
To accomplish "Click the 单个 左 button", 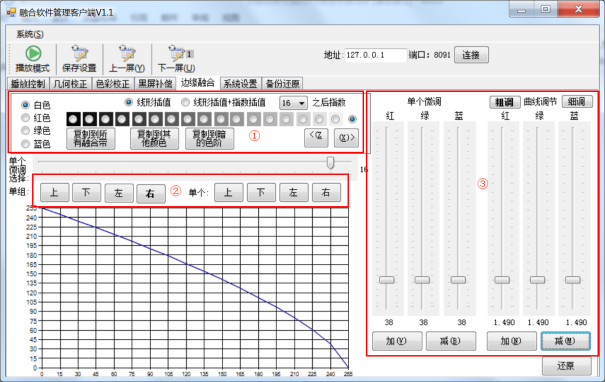I will (x=294, y=193).
